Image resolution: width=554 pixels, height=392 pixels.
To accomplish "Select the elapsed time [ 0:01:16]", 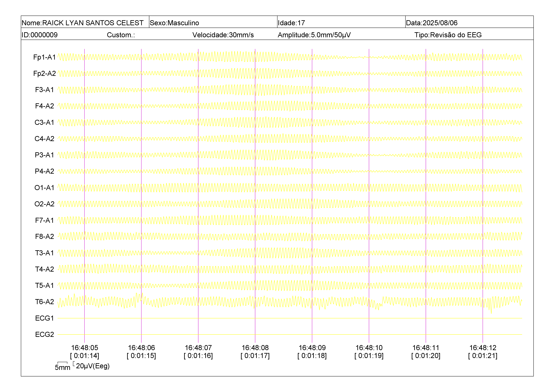I will tap(198, 356).
